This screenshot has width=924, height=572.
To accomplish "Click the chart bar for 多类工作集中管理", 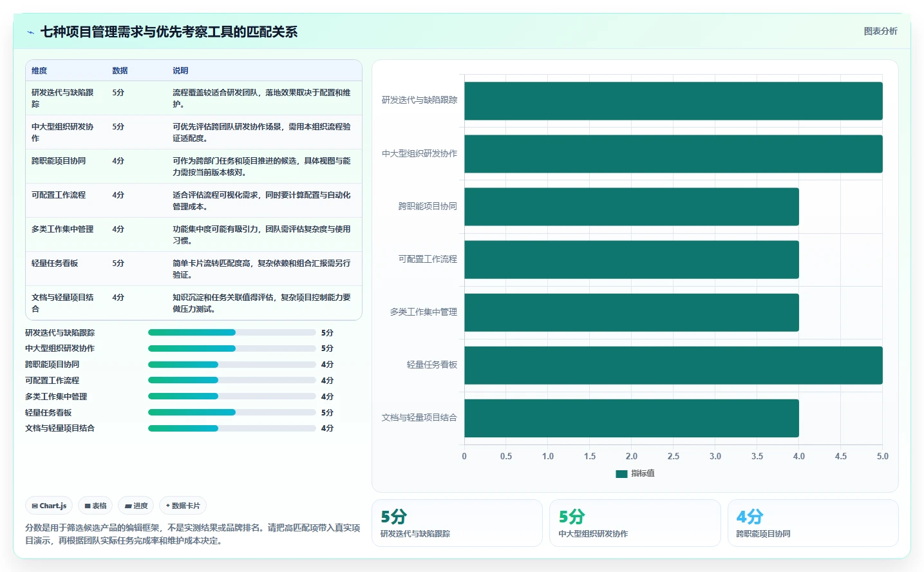I will coord(632,312).
